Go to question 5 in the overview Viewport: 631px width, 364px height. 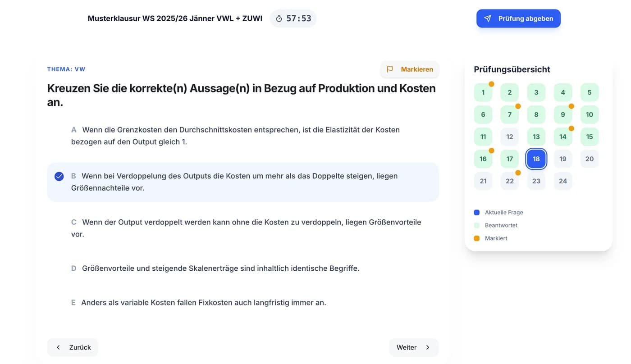tap(590, 92)
